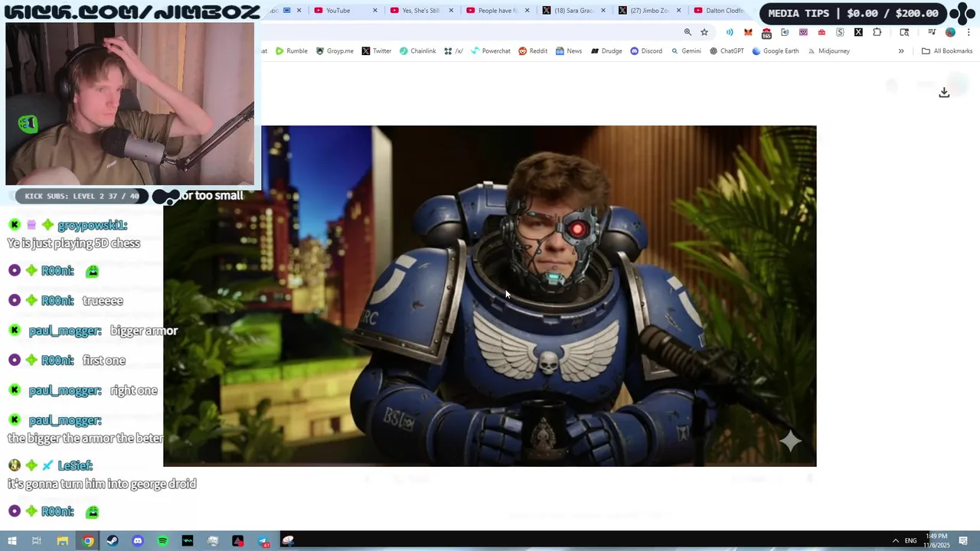Open File Explorer from the taskbar
This screenshot has height=551, width=980.
63,541
